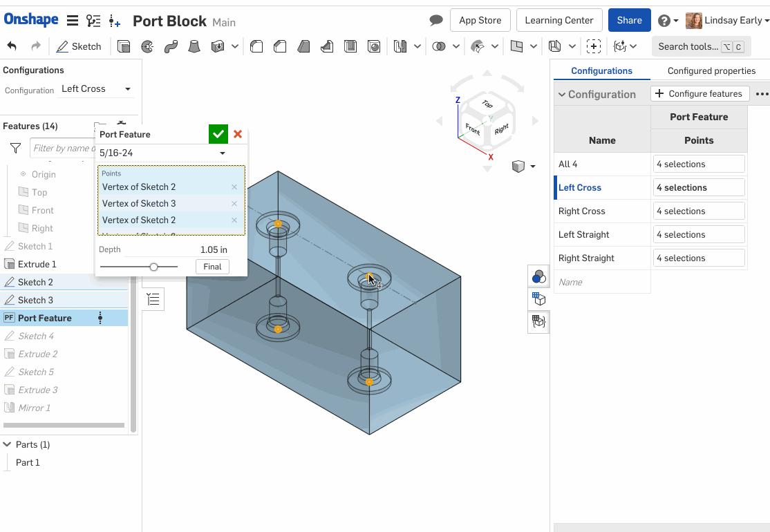Adjust the rollback slider in Port Feature

(154, 267)
